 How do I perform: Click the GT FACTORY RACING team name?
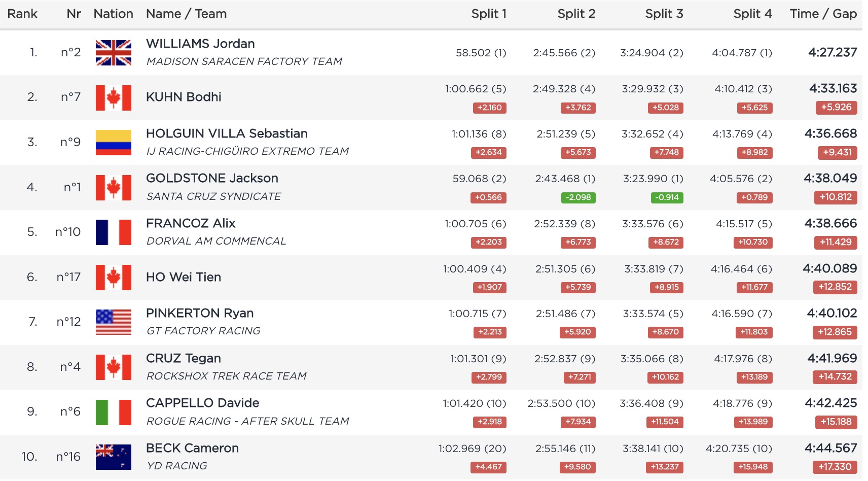coord(203,331)
